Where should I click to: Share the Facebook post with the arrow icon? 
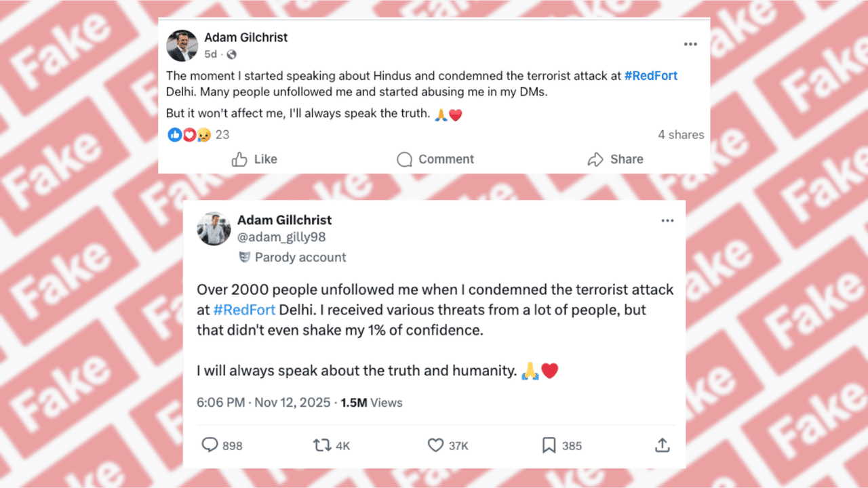tap(615, 159)
